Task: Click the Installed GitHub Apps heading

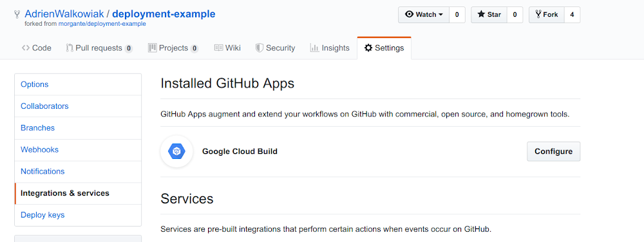Action: (x=227, y=84)
